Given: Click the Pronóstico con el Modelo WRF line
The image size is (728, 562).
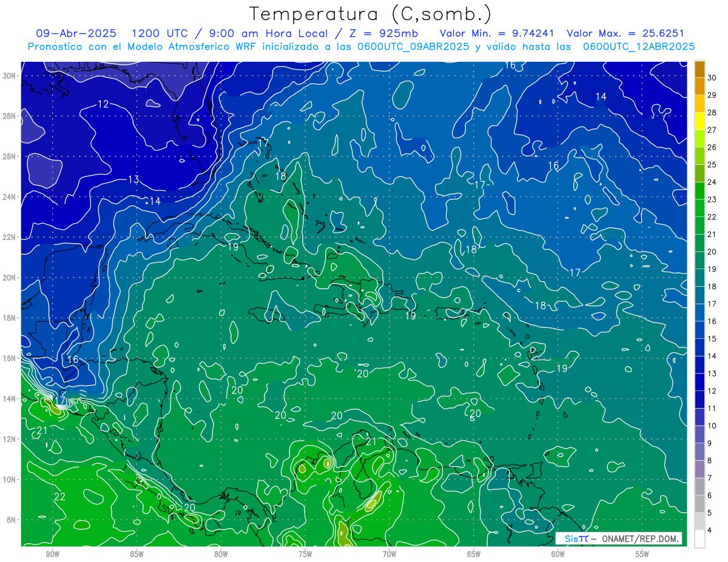Looking at the screenshot, I should point(361,47).
